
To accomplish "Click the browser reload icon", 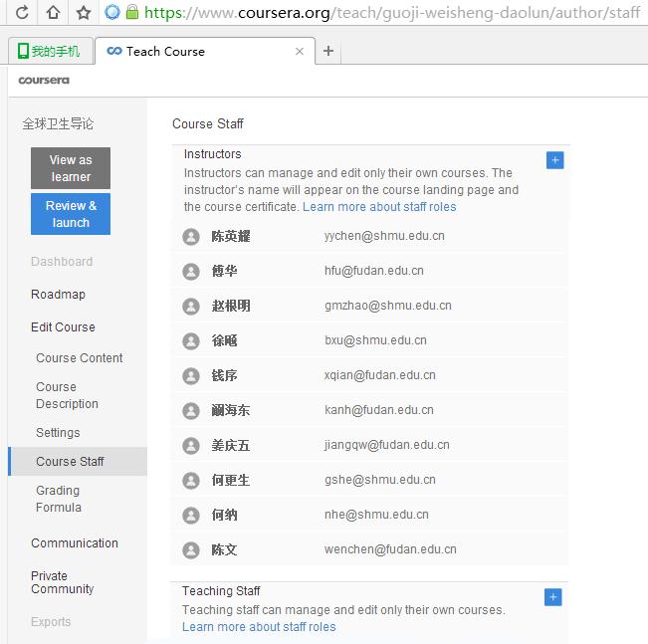I will tap(22, 12).
